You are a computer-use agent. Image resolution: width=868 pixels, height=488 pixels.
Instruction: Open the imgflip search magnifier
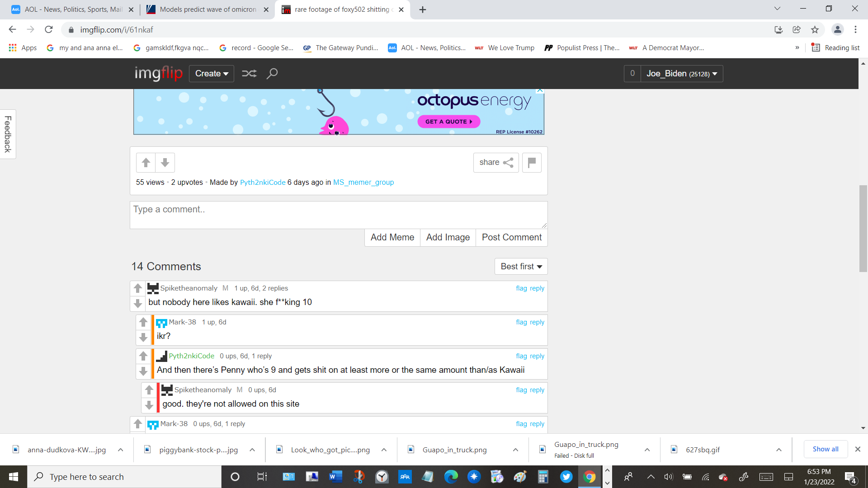click(x=272, y=74)
